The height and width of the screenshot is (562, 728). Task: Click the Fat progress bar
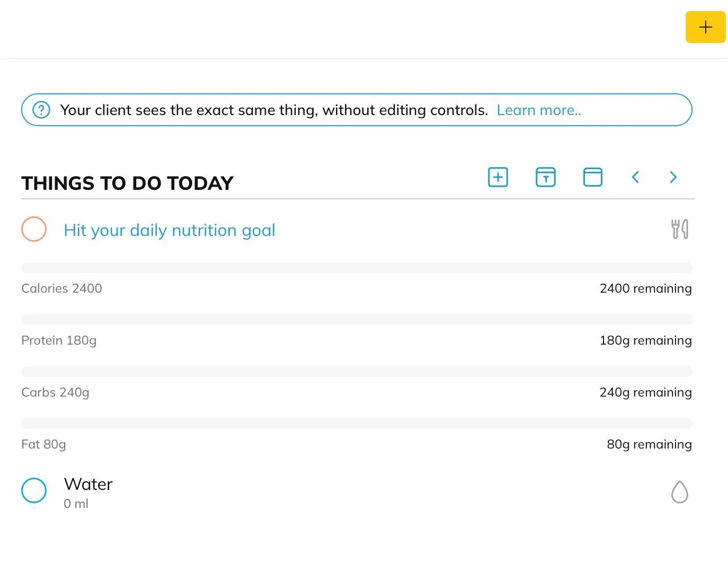(357, 424)
